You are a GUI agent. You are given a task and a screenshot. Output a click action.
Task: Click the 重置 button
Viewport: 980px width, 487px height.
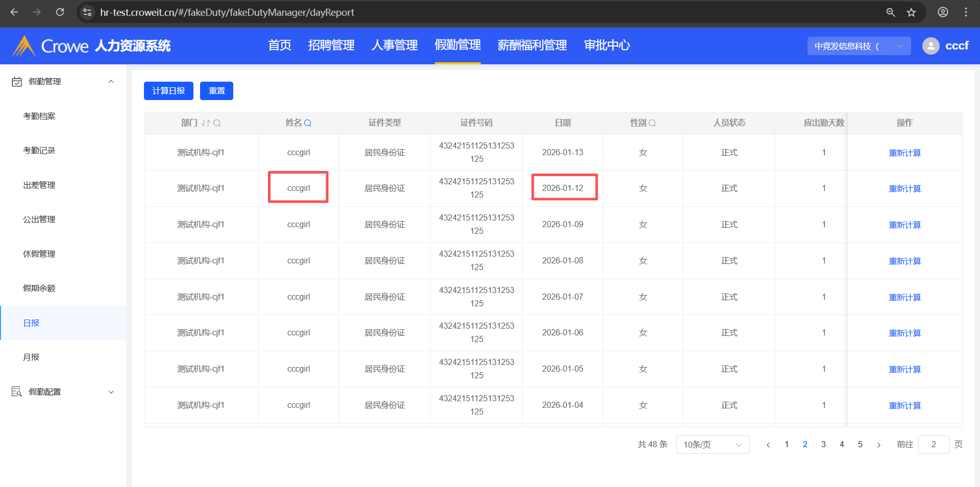pyautogui.click(x=216, y=91)
